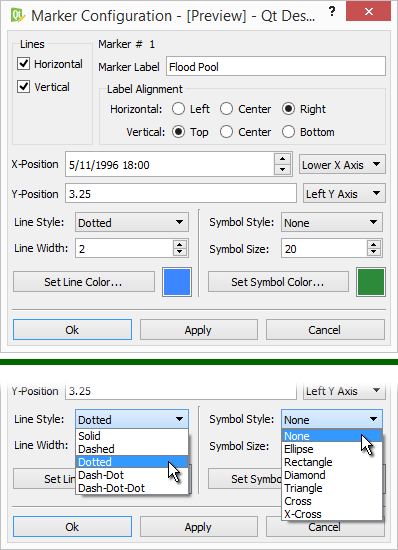This screenshot has height=550, width=398.
Task: Click the Qt logo icon in the title bar
Action: point(18,15)
